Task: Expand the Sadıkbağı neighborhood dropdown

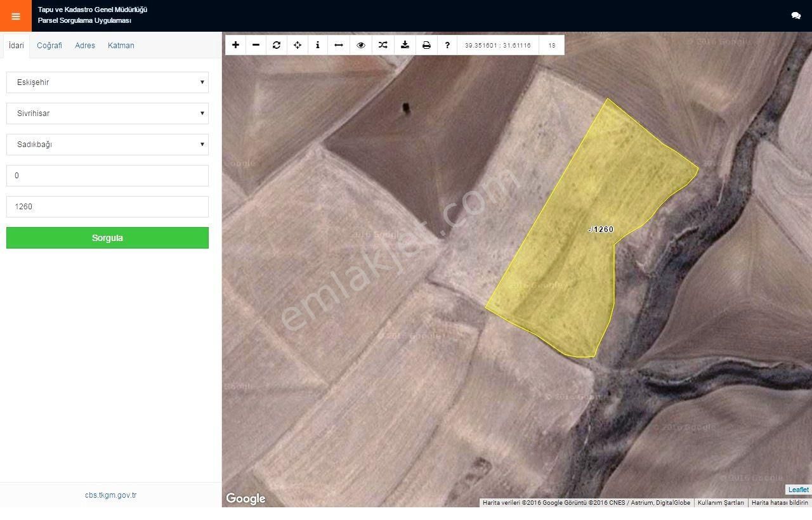Action: [x=107, y=145]
